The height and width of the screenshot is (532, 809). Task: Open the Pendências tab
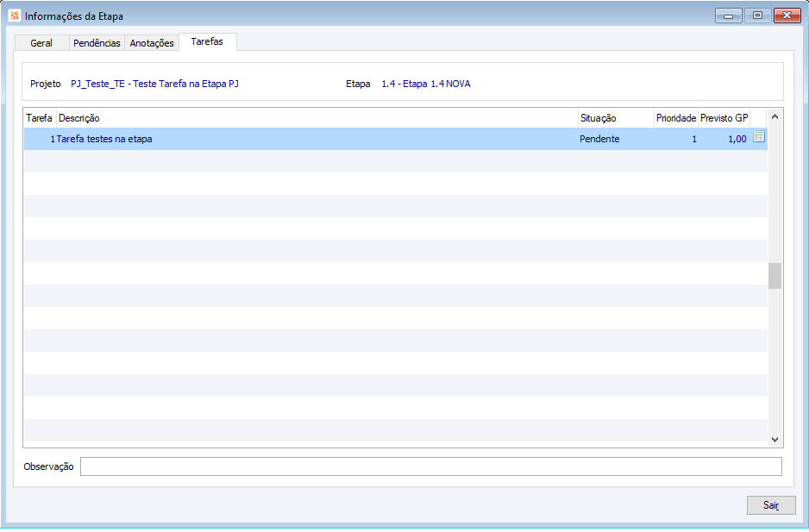(97, 43)
